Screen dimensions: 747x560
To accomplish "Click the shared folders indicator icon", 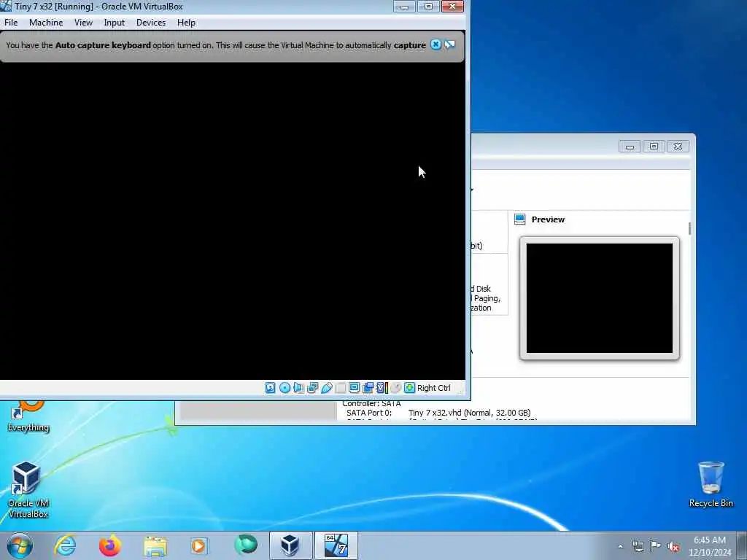I will [x=340, y=388].
